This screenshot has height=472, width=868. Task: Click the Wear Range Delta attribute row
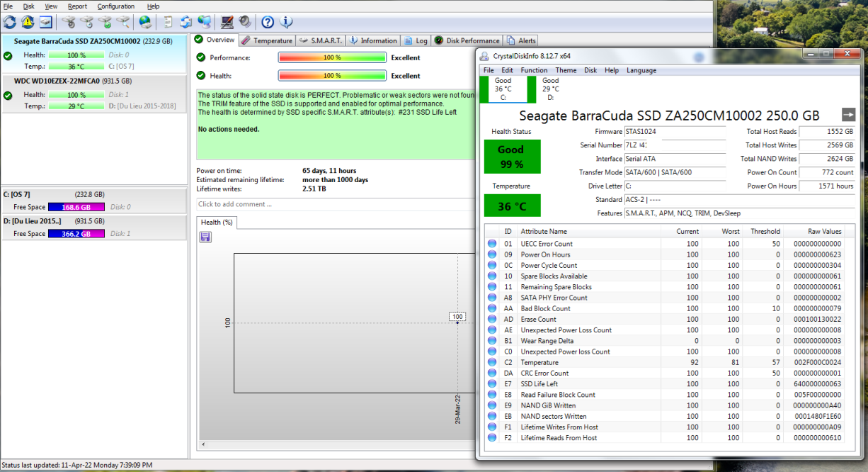coord(666,341)
